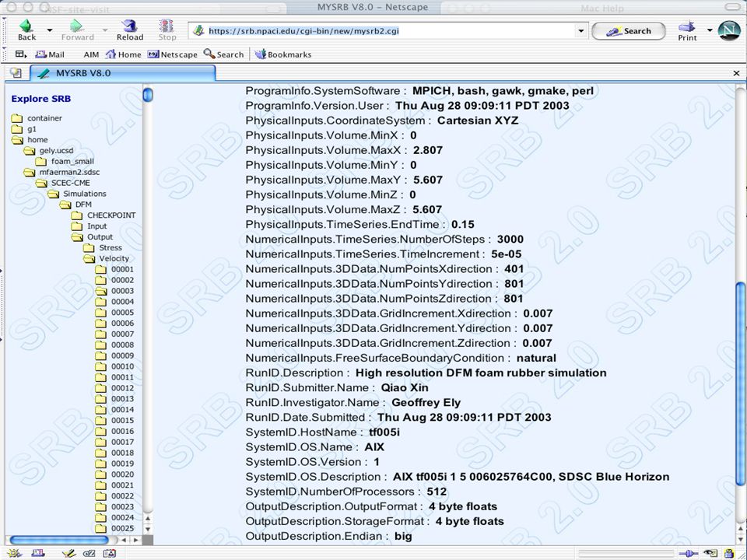Click the URL address field
The height and width of the screenshot is (560, 747).
[x=388, y=31]
